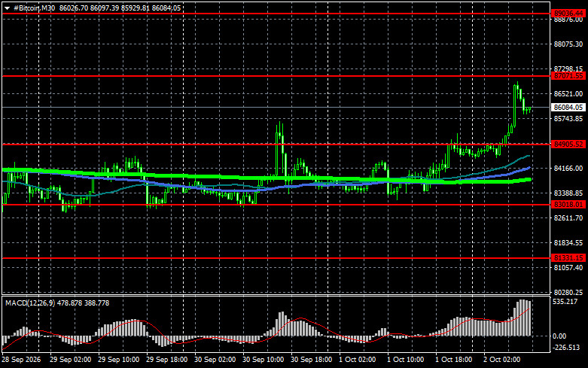Image resolution: width=588 pixels, height=368 pixels.
Task: Click the 81057.40 price scale value
Action: point(568,268)
